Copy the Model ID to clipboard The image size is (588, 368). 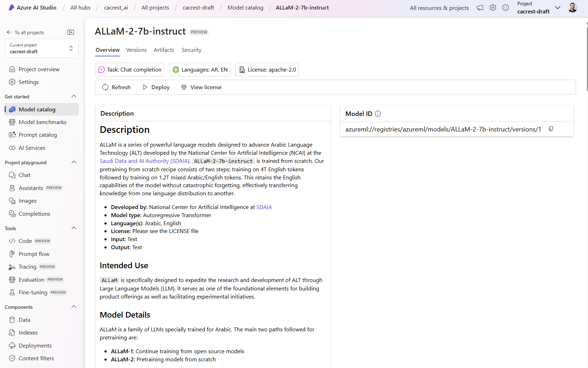point(551,129)
